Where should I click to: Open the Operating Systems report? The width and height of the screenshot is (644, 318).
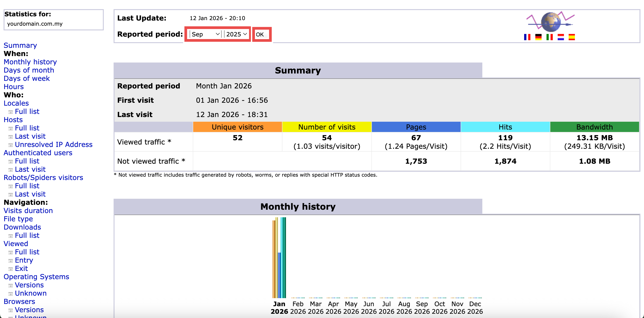36,277
